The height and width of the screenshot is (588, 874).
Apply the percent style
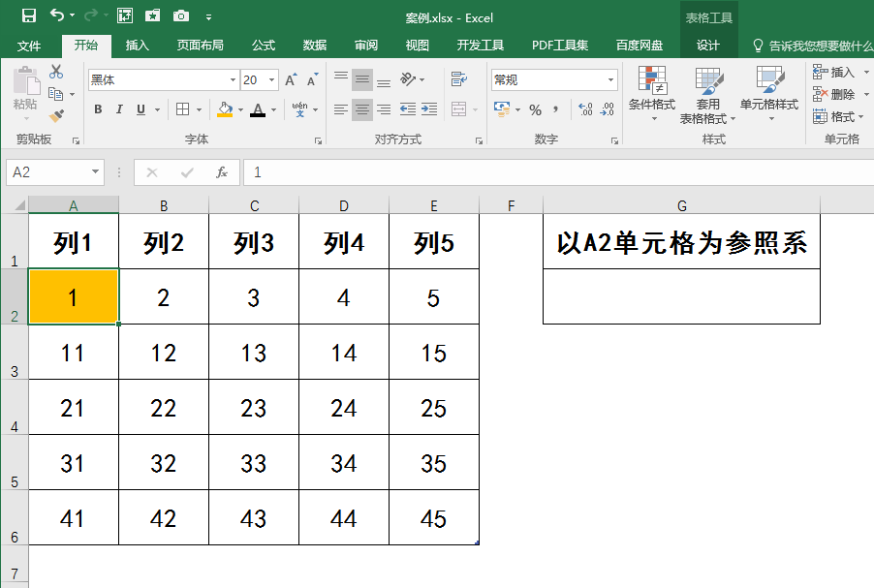point(536,109)
